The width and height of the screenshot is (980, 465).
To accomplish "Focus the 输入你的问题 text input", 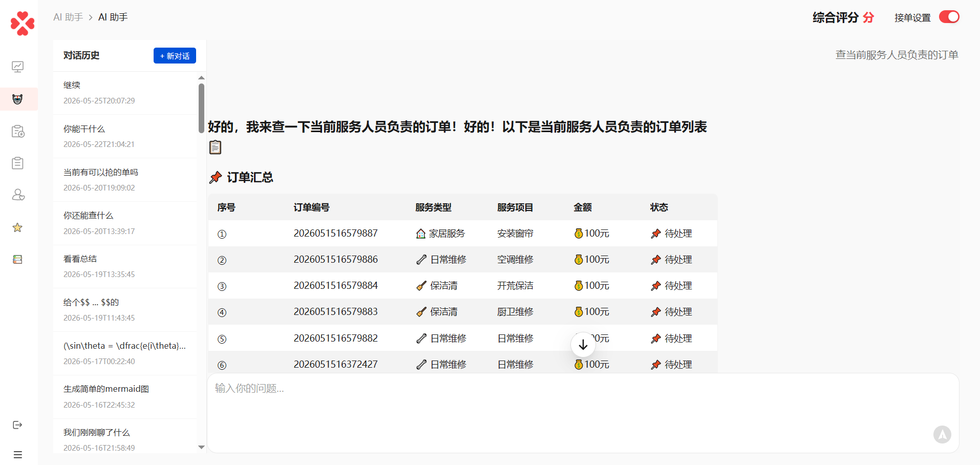I will [583, 413].
